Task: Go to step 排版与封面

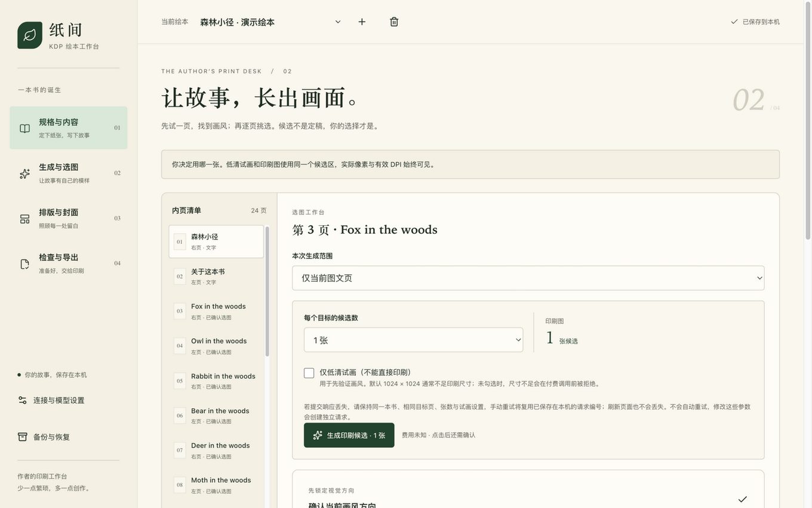Action: [x=69, y=219]
